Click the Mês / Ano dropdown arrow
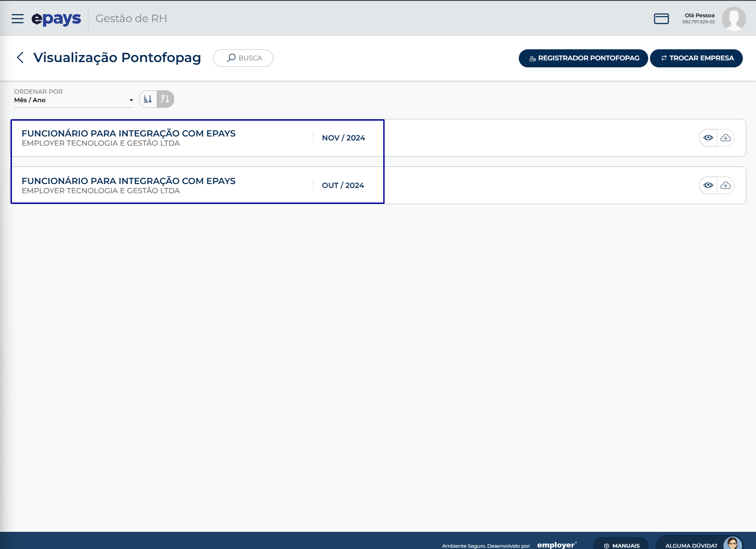The height and width of the screenshot is (549, 756). (131, 100)
